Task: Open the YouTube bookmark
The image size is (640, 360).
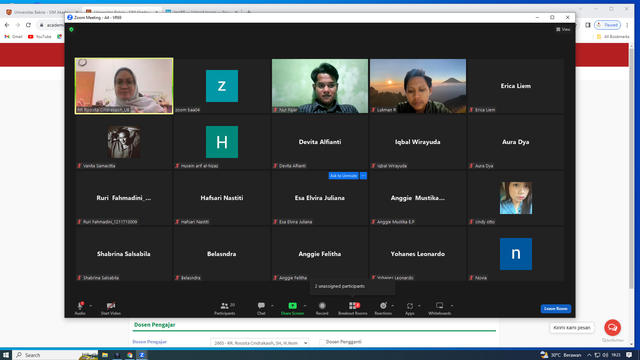Action: coord(40,37)
